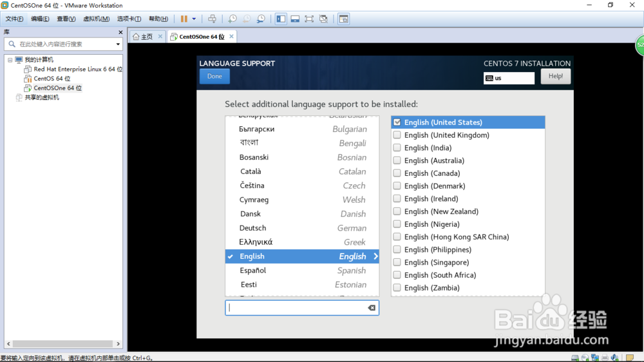
Task: Click the library horizontal scrollbar track
Action: coord(63,343)
